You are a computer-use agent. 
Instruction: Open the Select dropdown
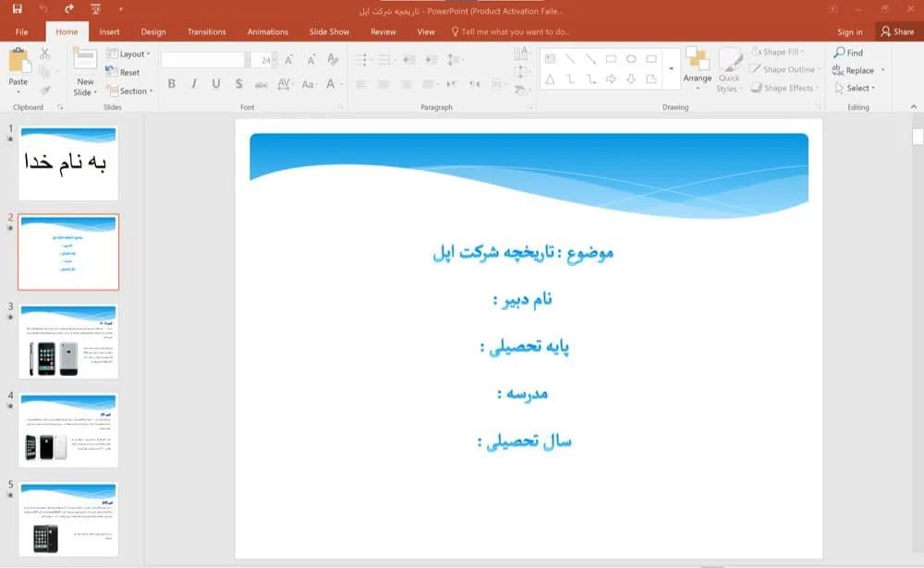tap(855, 88)
